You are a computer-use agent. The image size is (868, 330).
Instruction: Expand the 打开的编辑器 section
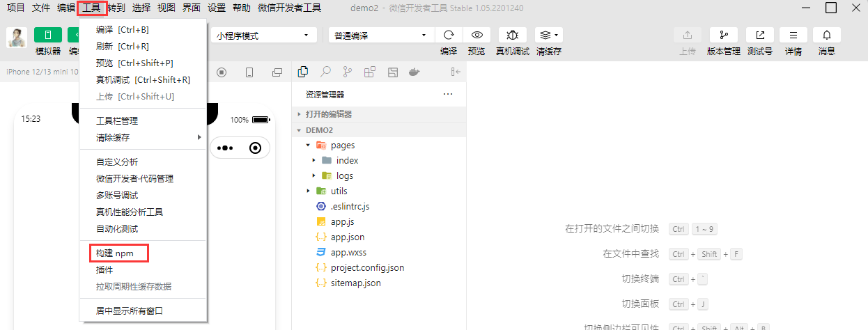(379, 114)
